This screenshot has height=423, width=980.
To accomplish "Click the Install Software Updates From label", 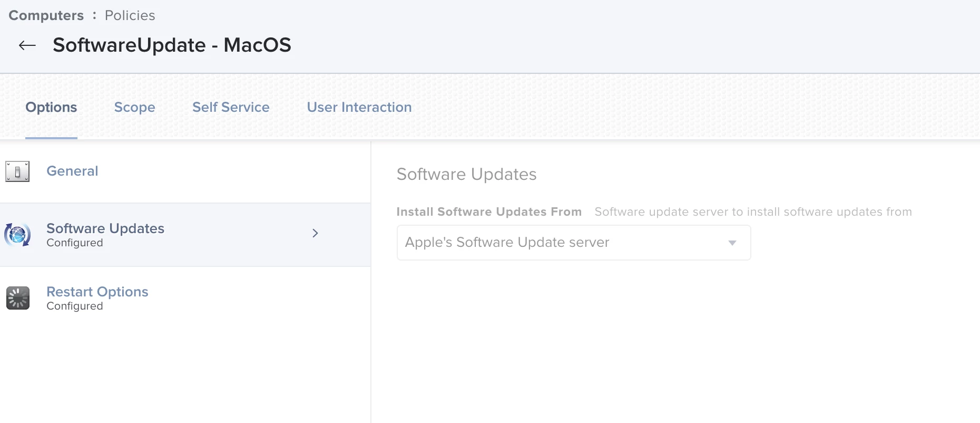I will point(489,211).
